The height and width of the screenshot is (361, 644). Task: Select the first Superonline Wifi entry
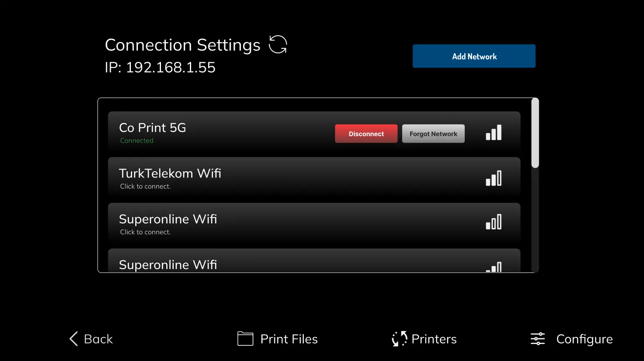click(x=314, y=225)
